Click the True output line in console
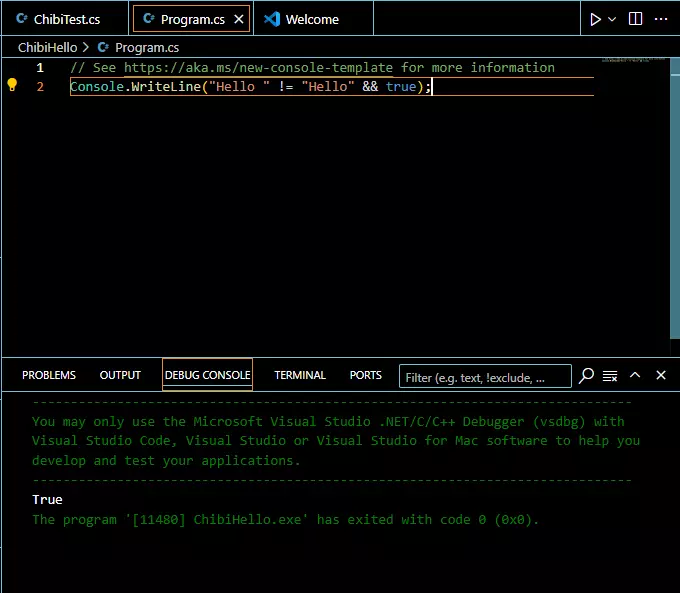This screenshot has height=593, width=680. pyautogui.click(x=47, y=499)
